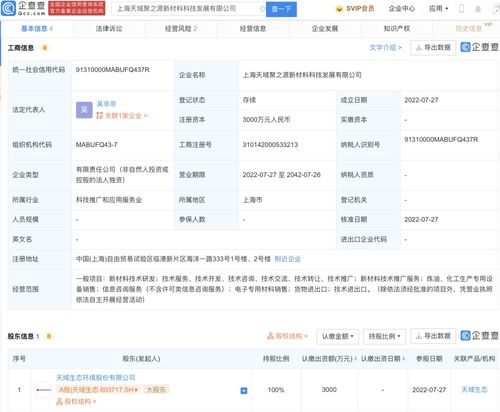500x412 pixels.
Task: Click the badge icon beside 工商信息
Action: tap(44, 48)
